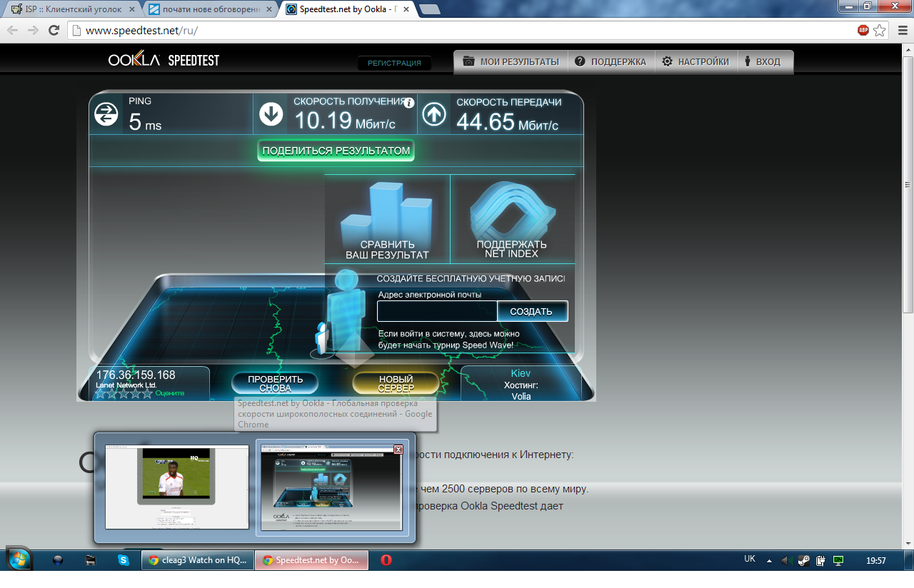Screen dimensions: 914x588
Task: Rate the ISP using the star rating
Action: 124,393
